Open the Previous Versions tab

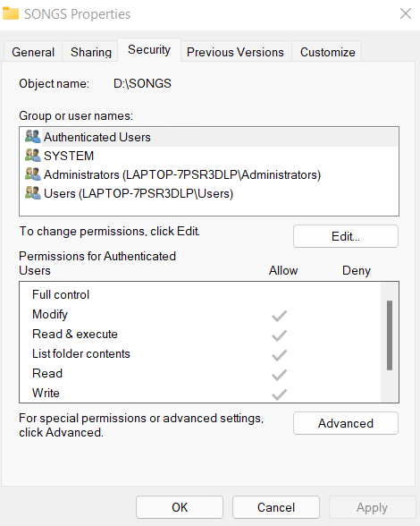click(235, 52)
